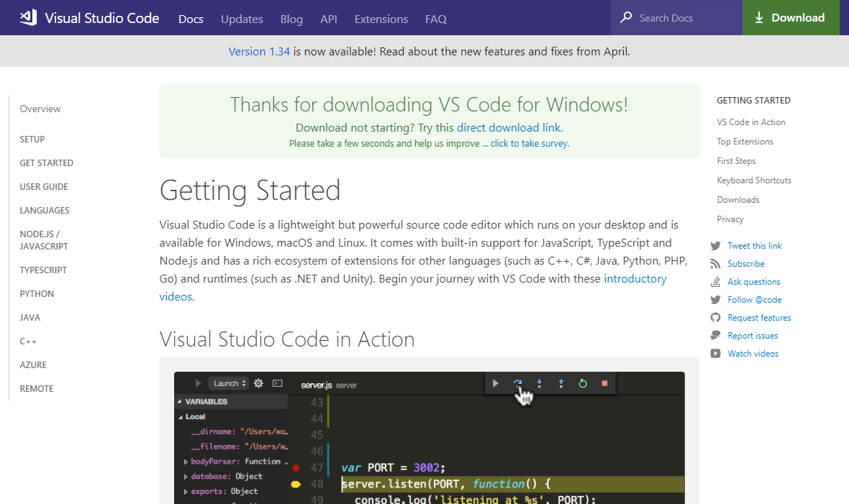Expand the exports Object variable
The height and width of the screenshot is (504, 849).
(x=186, y=492)
